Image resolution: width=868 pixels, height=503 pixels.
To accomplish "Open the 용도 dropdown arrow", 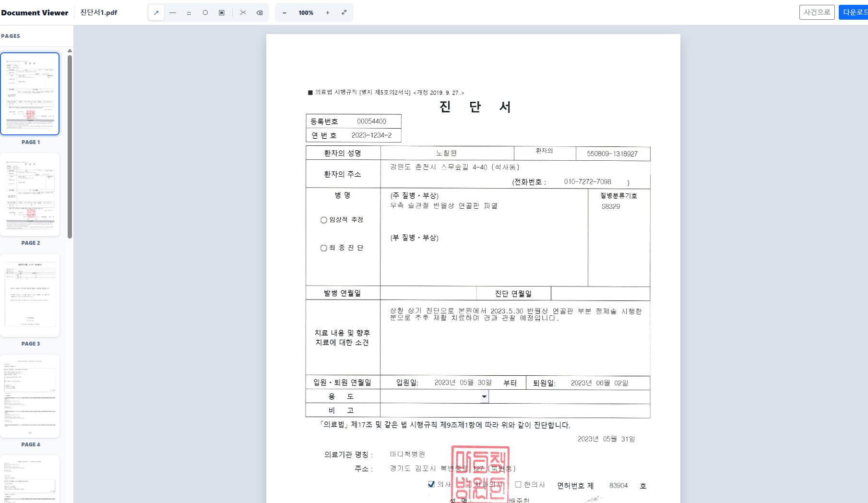I will pos(484,396).
